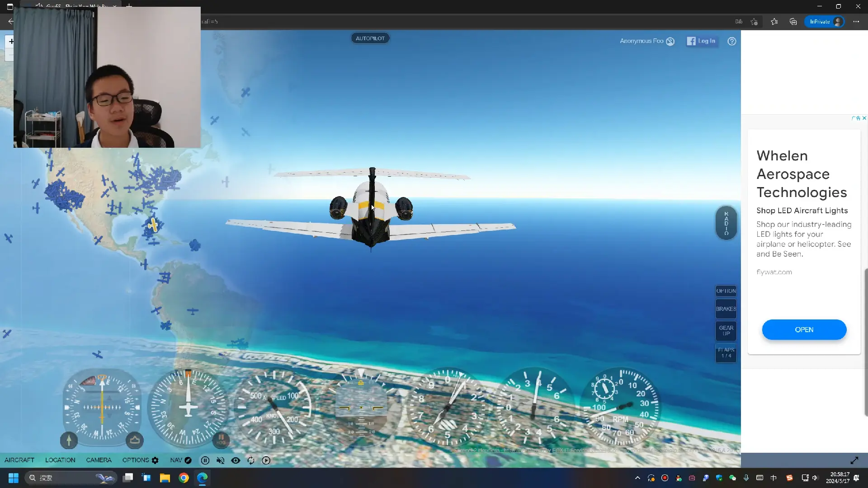The width and height of the screenshot is (868, 488).
Task: Click the browser back arrow
Action: [x=11, y=21]
